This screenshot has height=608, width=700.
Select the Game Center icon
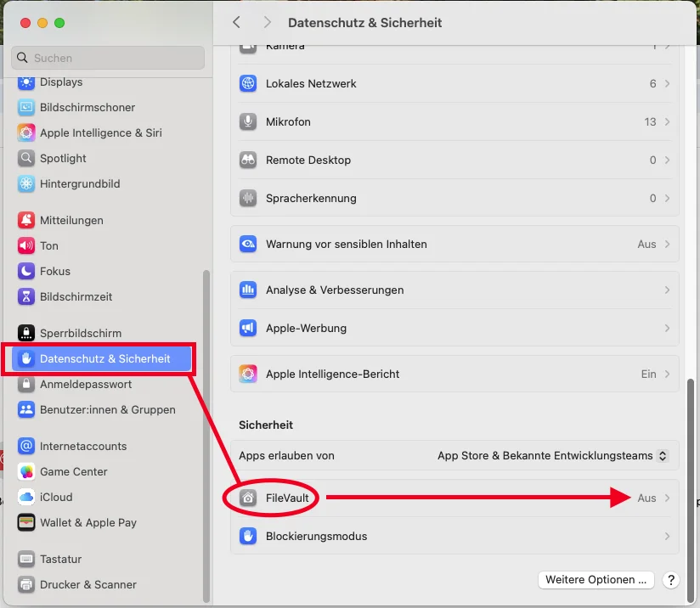point(25,472)
